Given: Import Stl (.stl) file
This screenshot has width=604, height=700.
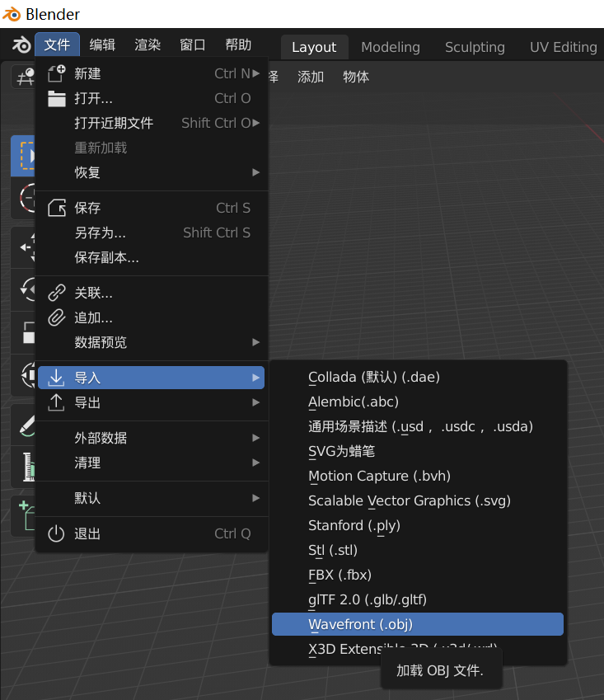Looking at the screenshot, I should [418, 550].
